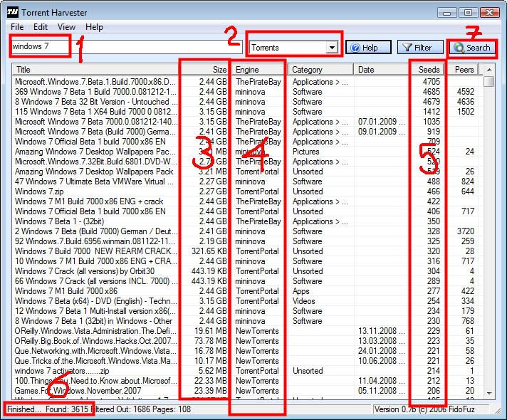
Task: Sort by the Peers column header
Action: click(x=463, y=70)
